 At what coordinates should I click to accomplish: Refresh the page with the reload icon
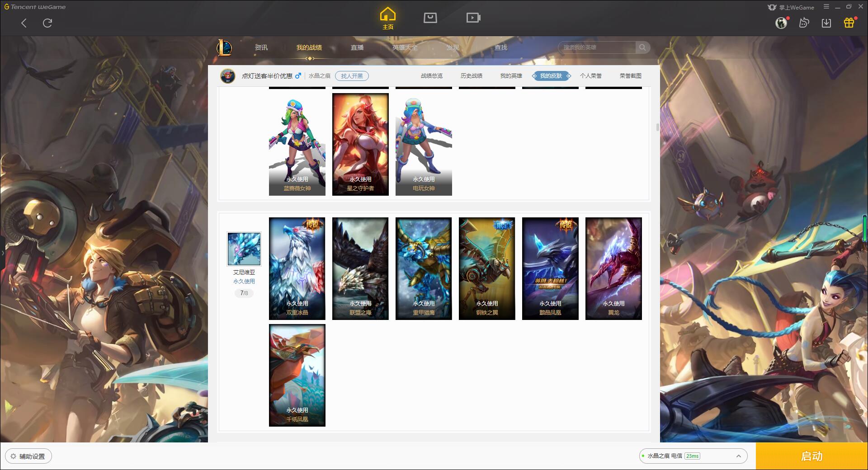pyautogui.click(x=47, y=23)
